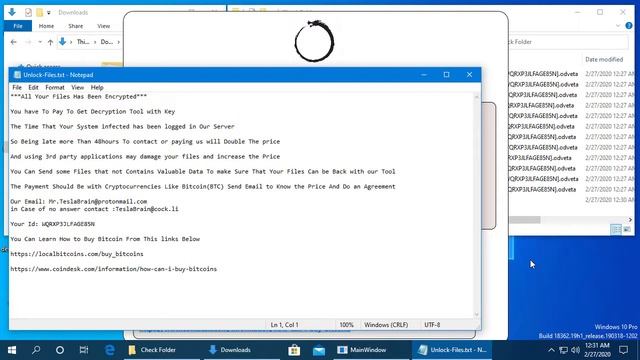Click the properties quick access toolbar icon
The width and height of the screenshot is (640, 360).
pos(28,12)
